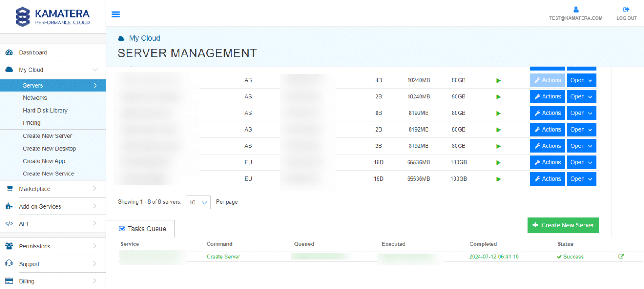This screenshot has height=289, width=644.
Task: Click the API code brackets icon
Action: click(9, 223)
